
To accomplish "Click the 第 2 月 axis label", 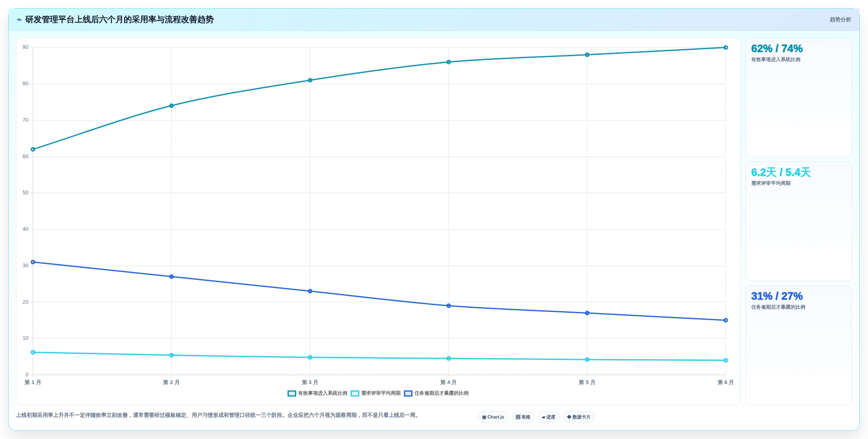I will pyautogui.click(x=171, y=382).
